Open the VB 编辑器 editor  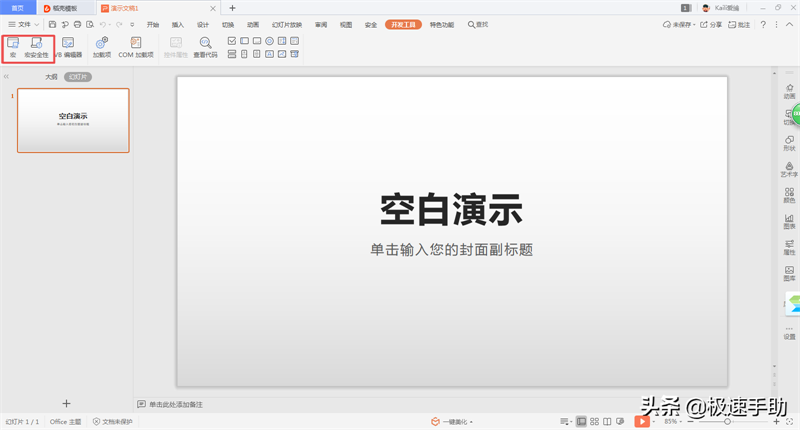click(x=68, y=47)
